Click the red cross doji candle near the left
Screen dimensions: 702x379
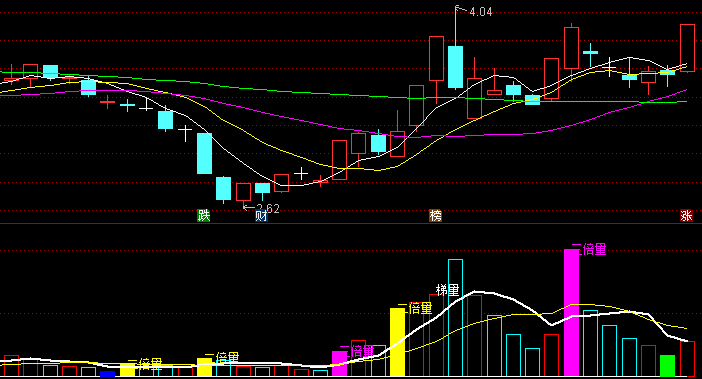pyautogui.click(x=107, y=102)
